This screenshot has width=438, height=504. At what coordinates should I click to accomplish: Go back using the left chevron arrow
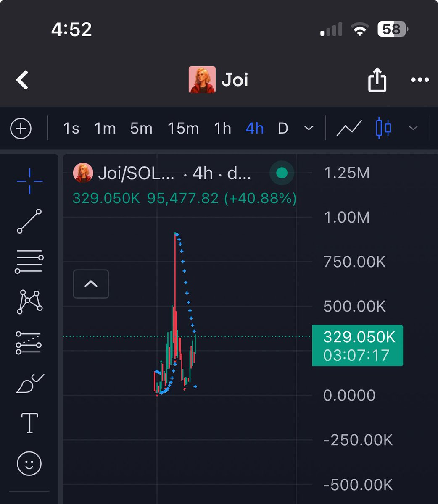(22, 80)
